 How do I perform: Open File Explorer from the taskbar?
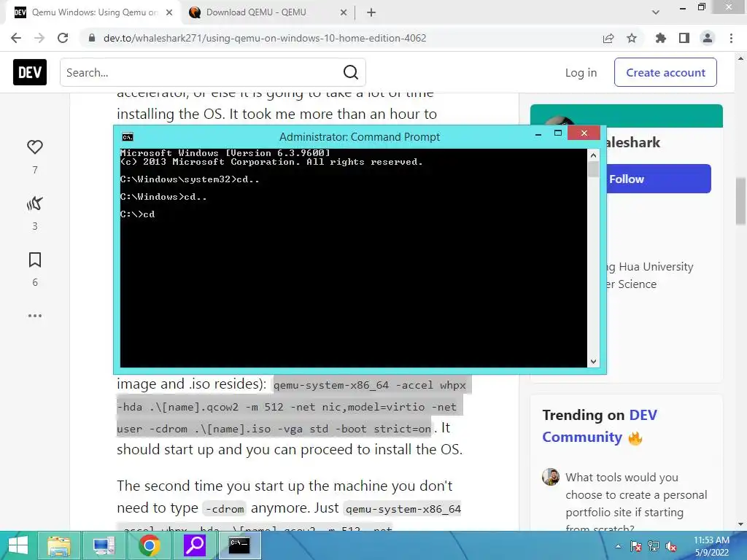(x=59, y=545)
